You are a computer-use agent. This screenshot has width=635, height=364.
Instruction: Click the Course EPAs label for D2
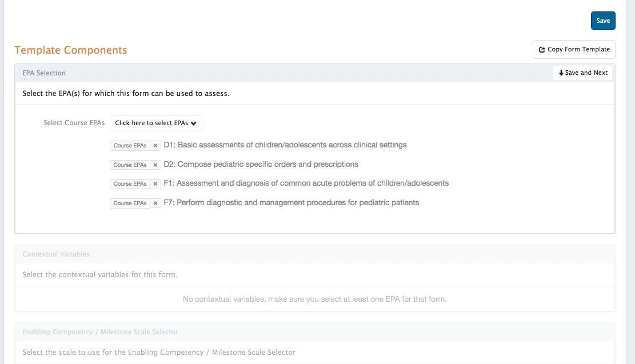point(130,165)
